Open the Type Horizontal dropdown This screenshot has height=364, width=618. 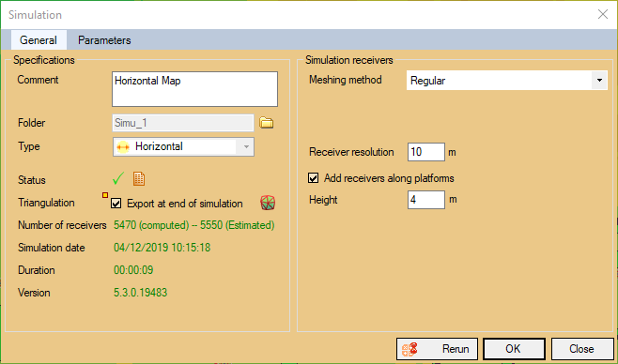(183, 146)
